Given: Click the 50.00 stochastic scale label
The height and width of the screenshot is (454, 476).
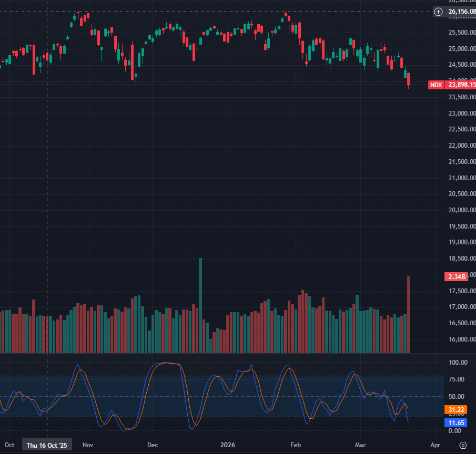Looking at the screenshot, I should coord(456,397).
